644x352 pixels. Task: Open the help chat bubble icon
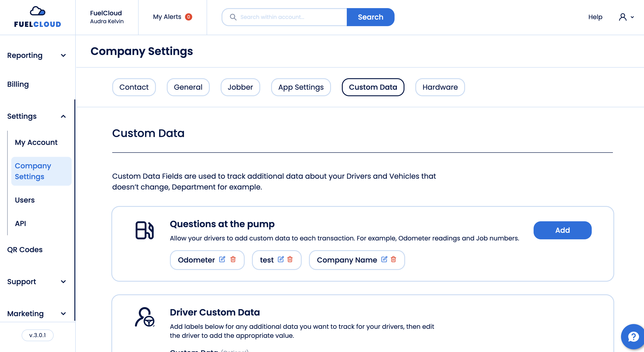pos(633,336)
